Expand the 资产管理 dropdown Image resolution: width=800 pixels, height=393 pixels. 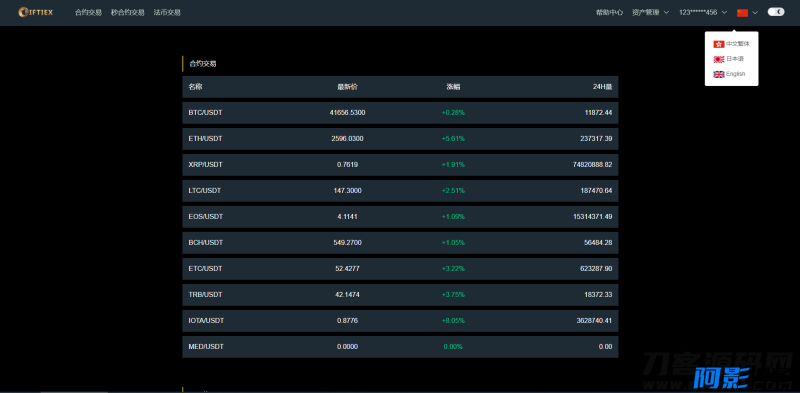tap(651, 13)
